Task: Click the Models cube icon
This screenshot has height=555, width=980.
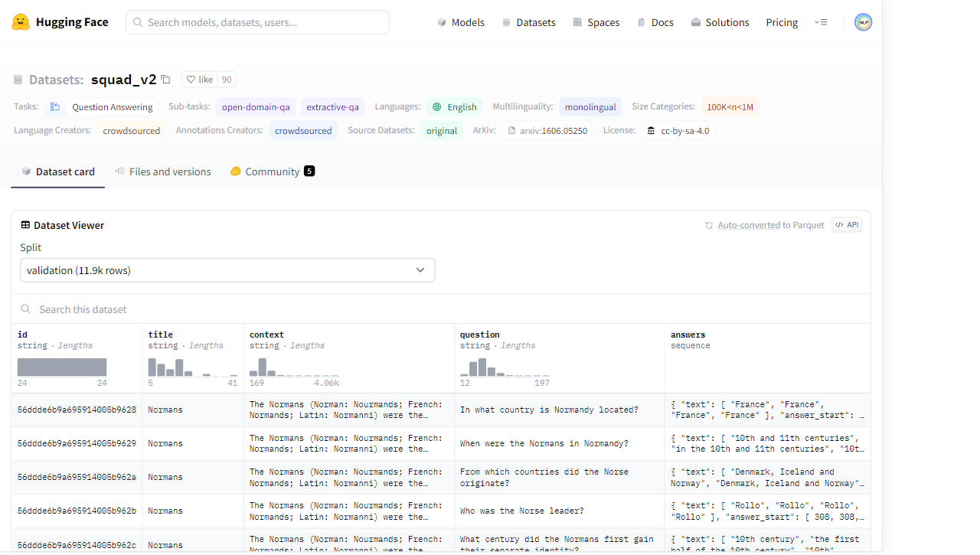Action: point(442,22)
